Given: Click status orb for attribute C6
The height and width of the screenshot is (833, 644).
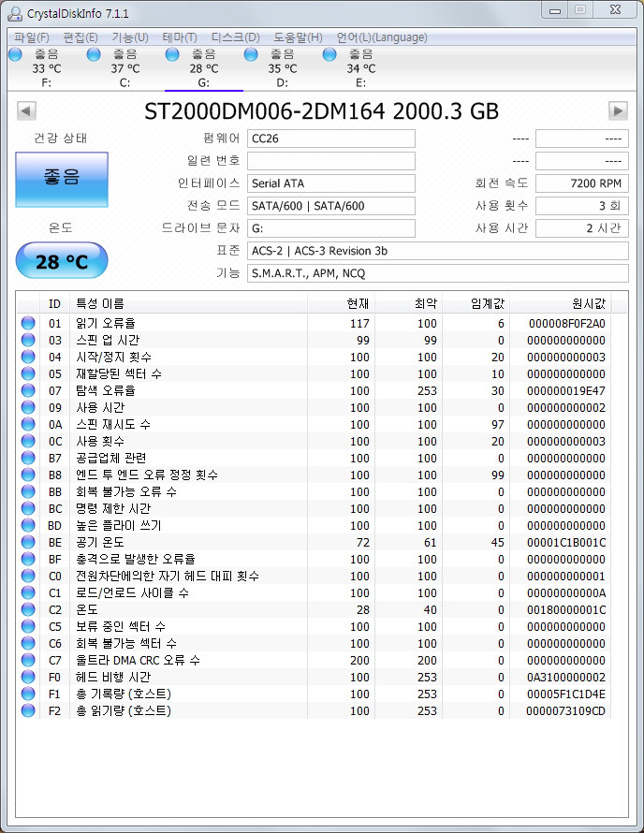Looking at the screenshot, I should coord(28,643).
